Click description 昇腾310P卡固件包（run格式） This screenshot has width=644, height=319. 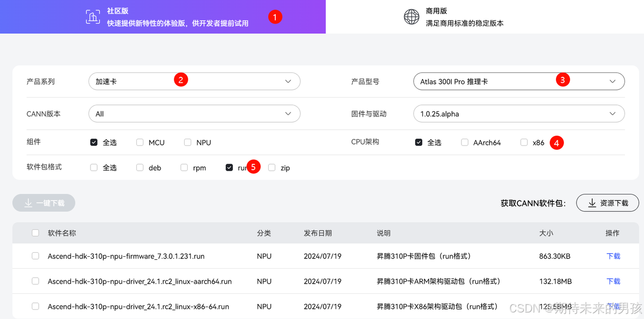coord(424,256)
